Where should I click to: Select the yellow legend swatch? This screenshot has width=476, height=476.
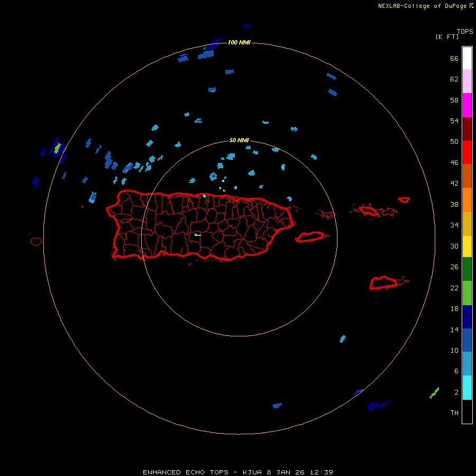pyautogui.click(x=467, y=246)
